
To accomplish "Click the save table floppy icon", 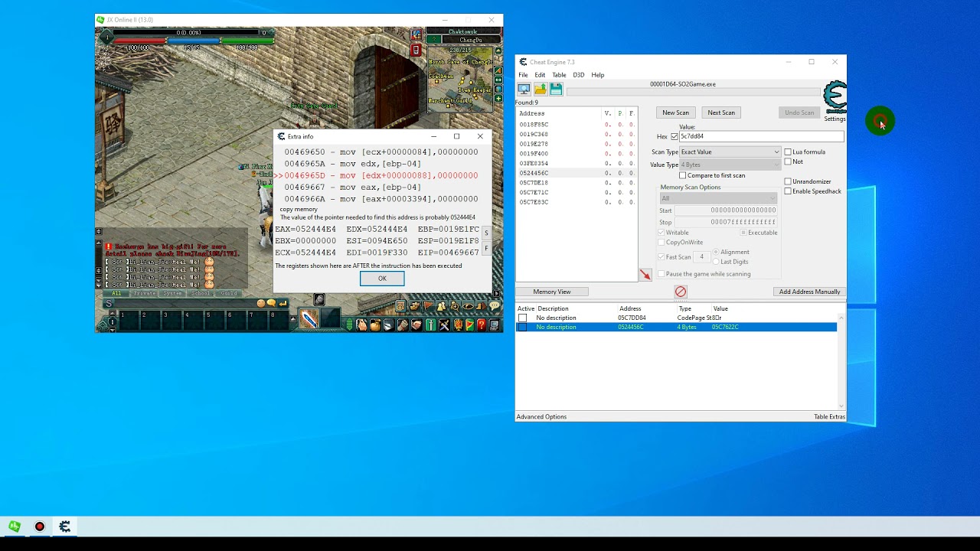I will [x=556, y=90].
